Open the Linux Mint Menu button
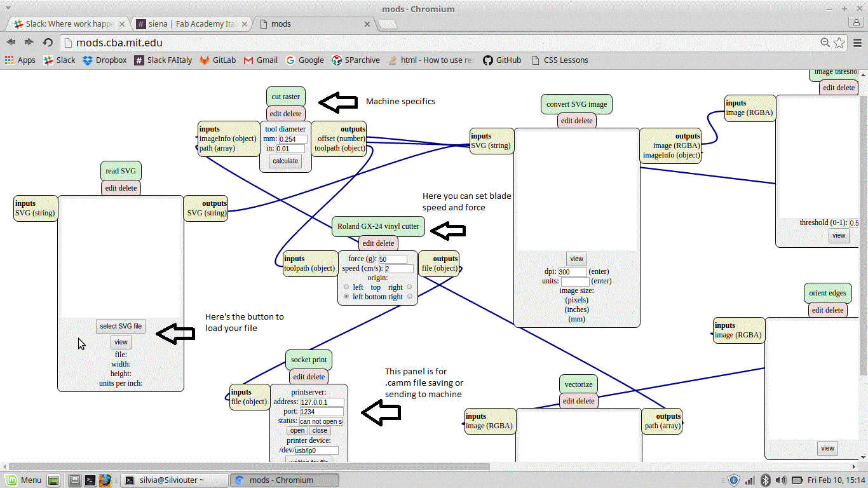 click(x=24, y=480)
